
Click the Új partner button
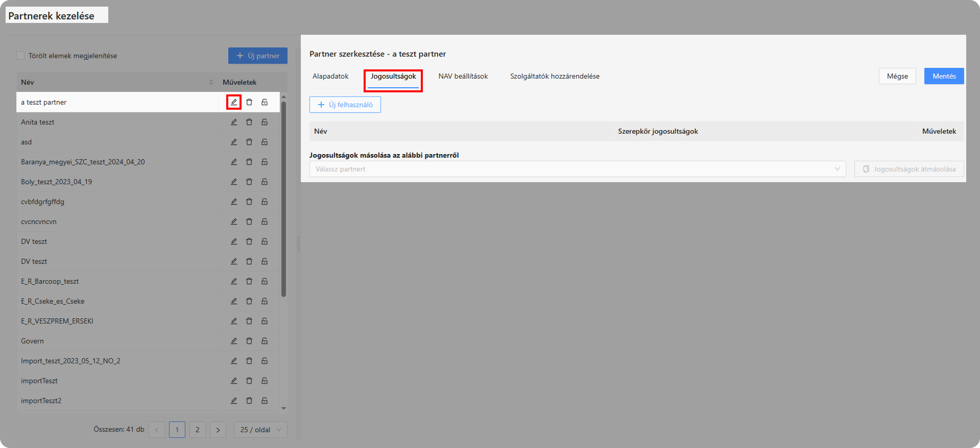[x=257, y=56]
